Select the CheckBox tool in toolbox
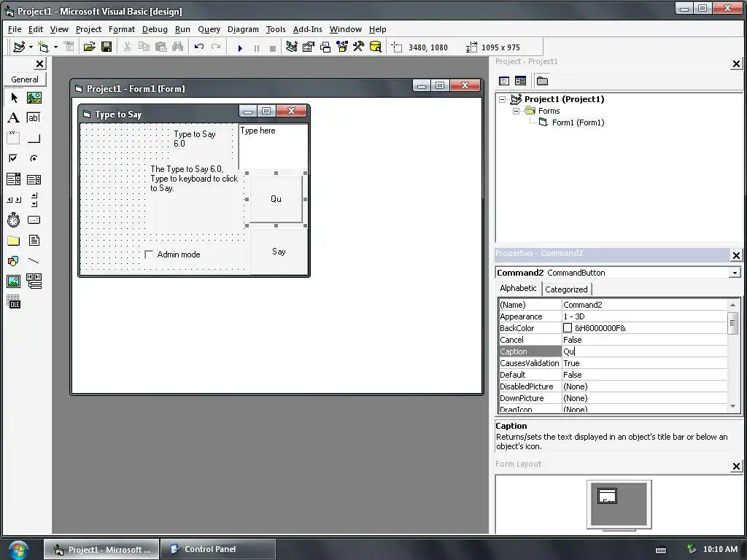The width and height of the screenshot is (747, 560). [x=14, y=158]
